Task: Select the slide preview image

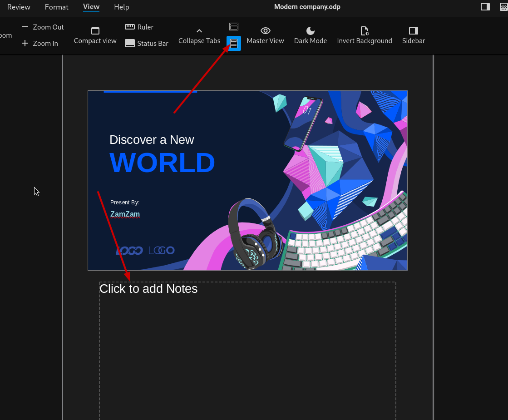Action: pos(247,180)
